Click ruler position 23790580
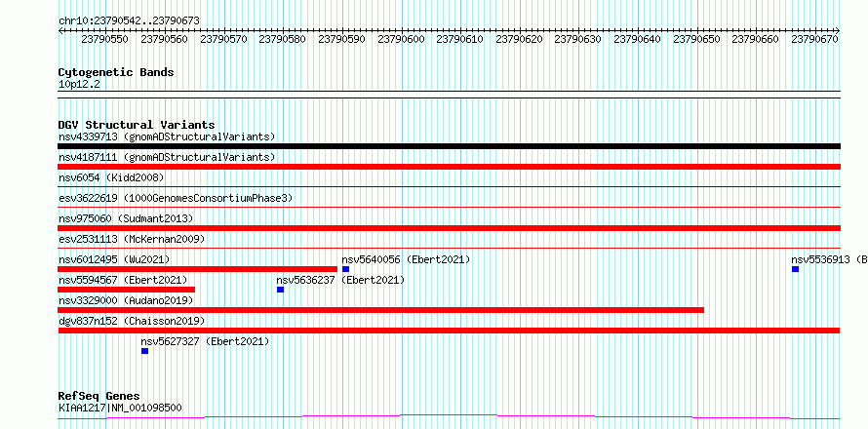868x429 pixels. point(282,39)
